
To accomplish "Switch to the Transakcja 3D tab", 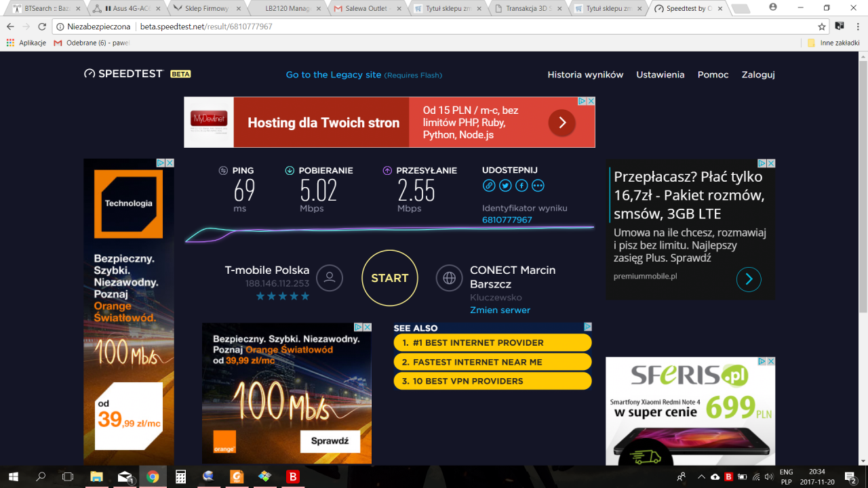I will point(529,8).
